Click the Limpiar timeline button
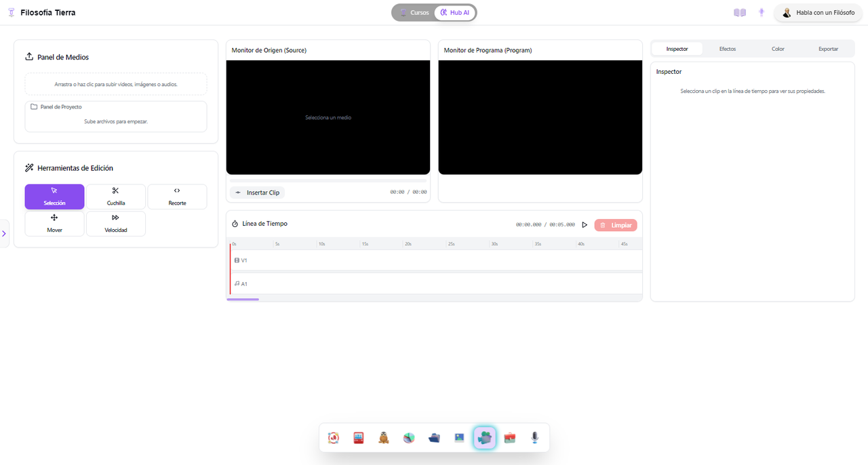Viewport: 868px width, 465px height. point(616,225)
